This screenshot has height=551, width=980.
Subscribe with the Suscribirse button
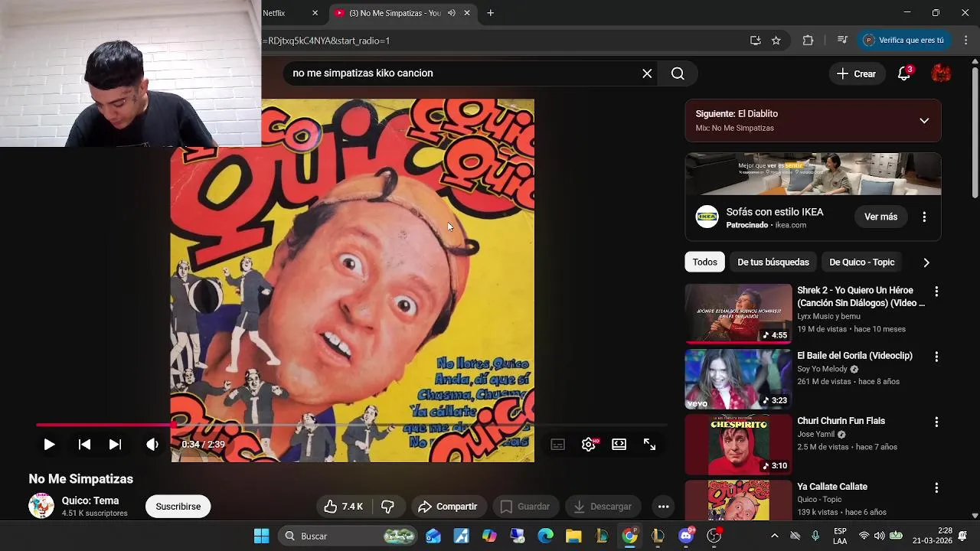point(178,507)
